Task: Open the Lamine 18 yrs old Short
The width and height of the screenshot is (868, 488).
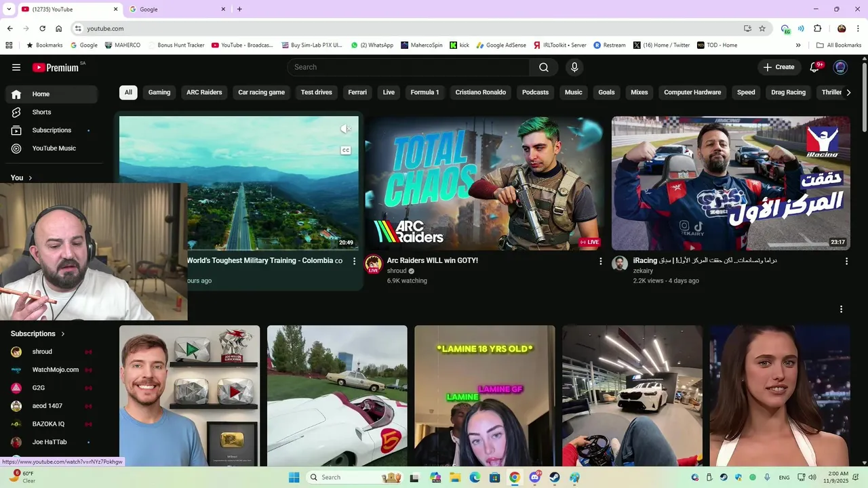Action: coord(484,395)
